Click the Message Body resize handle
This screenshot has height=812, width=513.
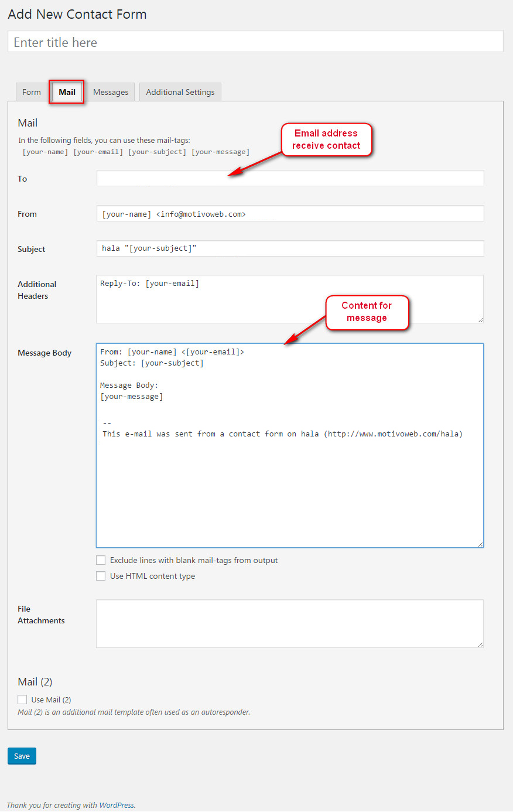(480, 544)
